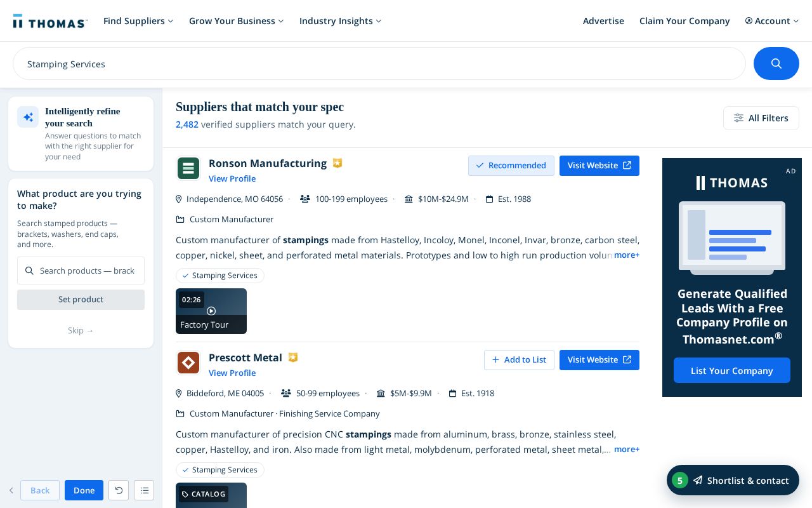Open the Prescott Metal company logo
The image size is (812, 508).
[x=188, y=363]
